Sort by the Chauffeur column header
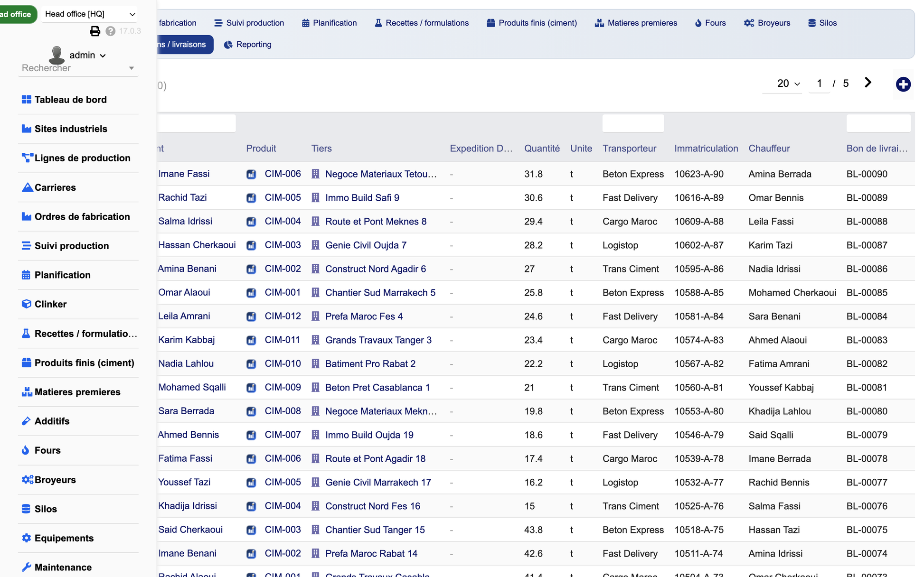Image resolution: width=924 pixels, height=577 pixels. (x=769, y=149)
